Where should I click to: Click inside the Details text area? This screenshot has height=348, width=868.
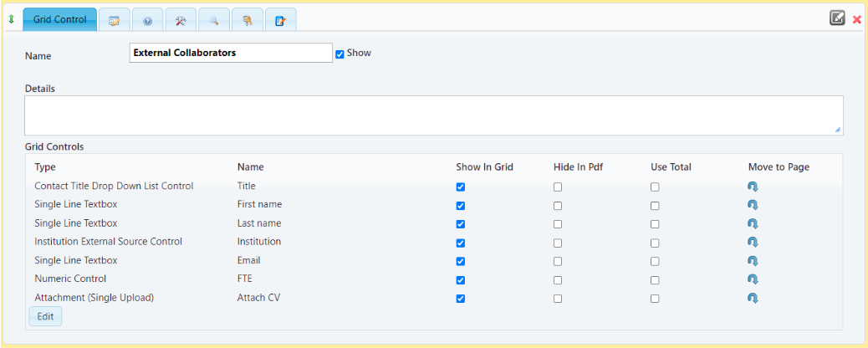(433, 115)
